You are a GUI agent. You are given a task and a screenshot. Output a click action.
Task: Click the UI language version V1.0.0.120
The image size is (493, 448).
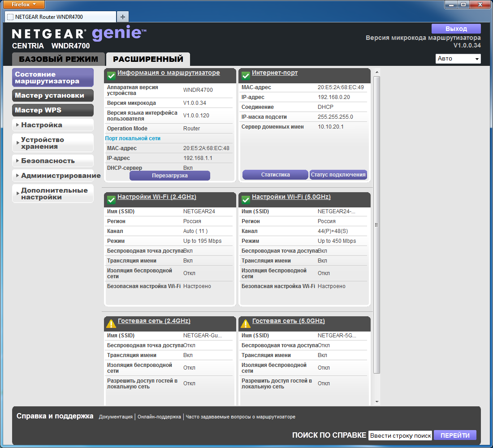tap(196, 116)
